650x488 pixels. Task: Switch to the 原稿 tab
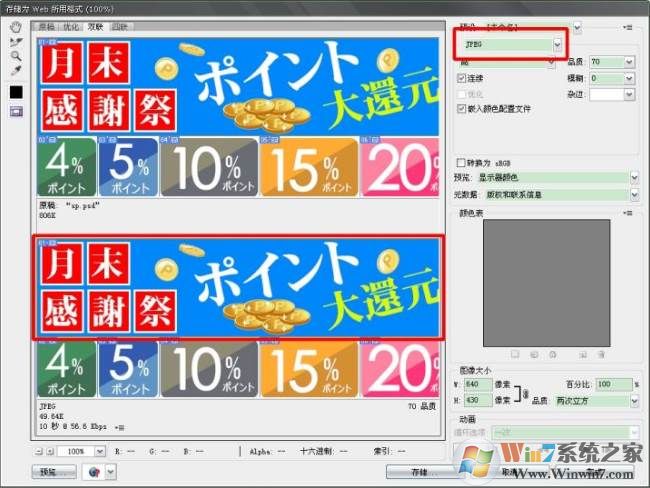pyautogui.click(x=47, y=27)
